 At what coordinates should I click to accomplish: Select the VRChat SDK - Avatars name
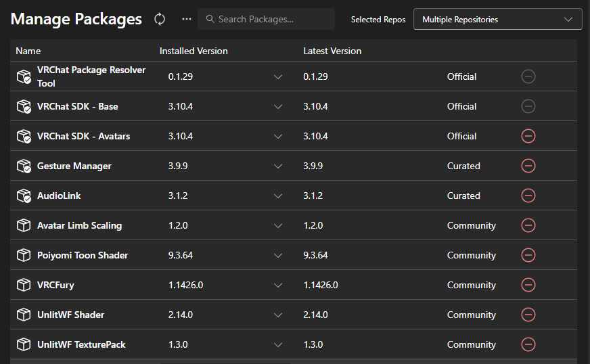pos(83,136)
